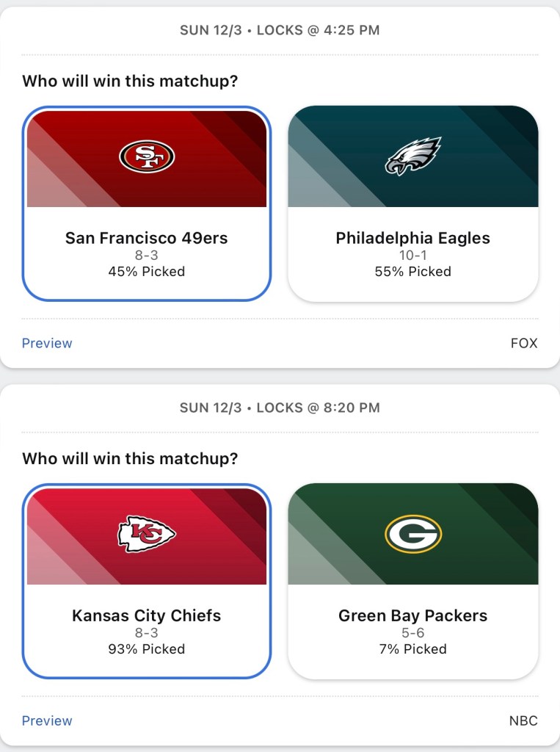The image size is (560, 752).
Task: Open Preview for 49ers vs Eagles
Action: tap(47, 343)
